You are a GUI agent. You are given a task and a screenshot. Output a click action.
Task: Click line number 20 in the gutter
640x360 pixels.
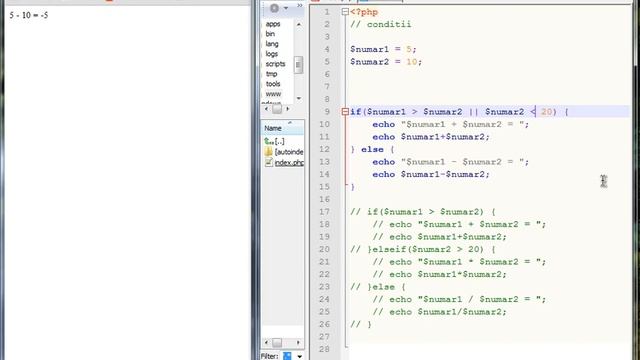(x=324, y=249)
